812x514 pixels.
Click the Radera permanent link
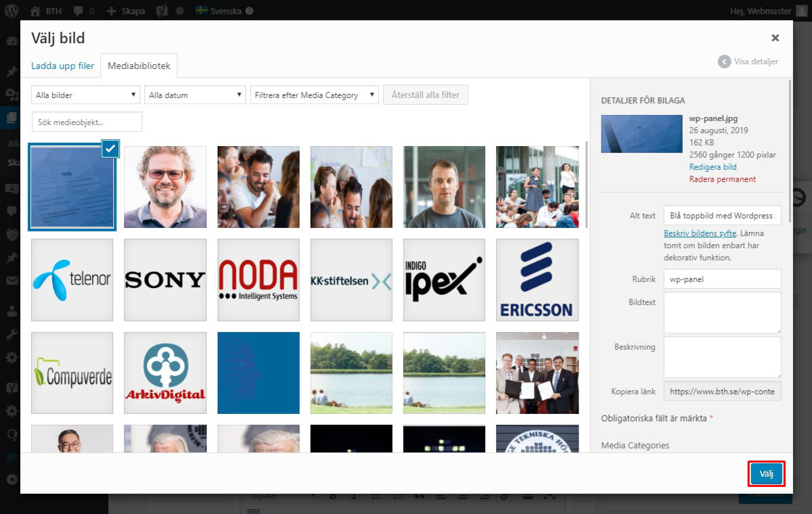pos(723,179)
